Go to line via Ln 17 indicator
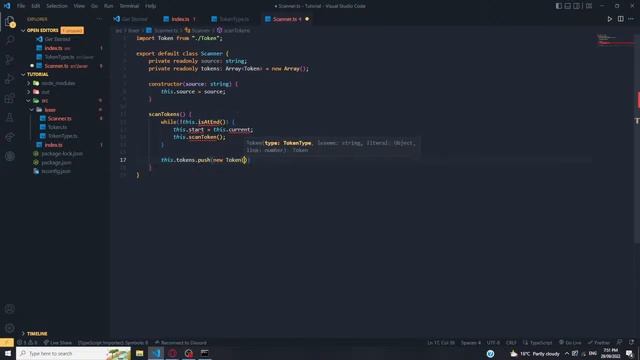 point(441,342)
